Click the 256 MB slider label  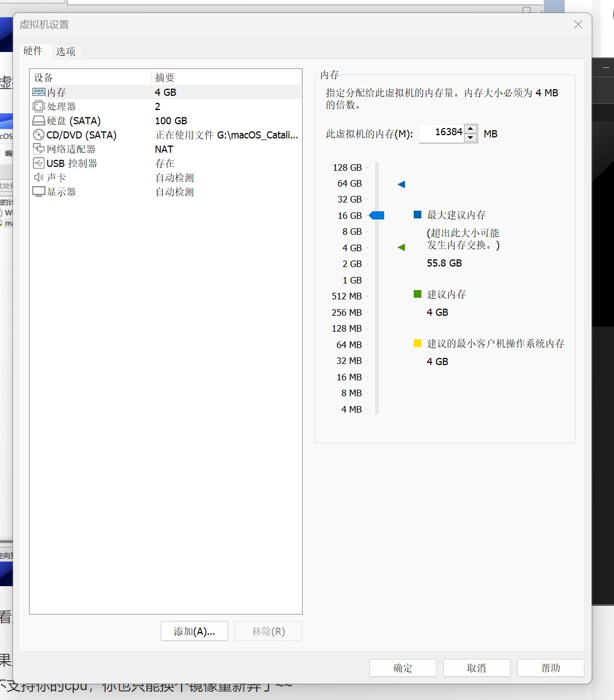[x=346, y=313]
